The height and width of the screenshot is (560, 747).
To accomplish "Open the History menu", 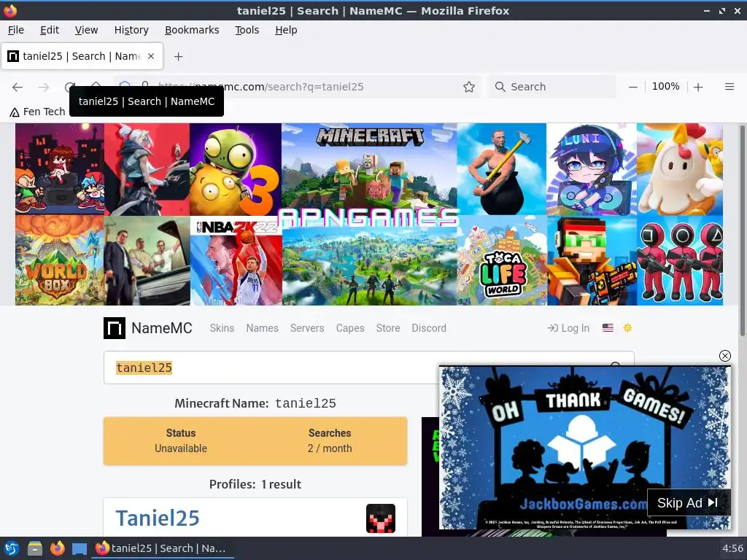I will (131, 30).
